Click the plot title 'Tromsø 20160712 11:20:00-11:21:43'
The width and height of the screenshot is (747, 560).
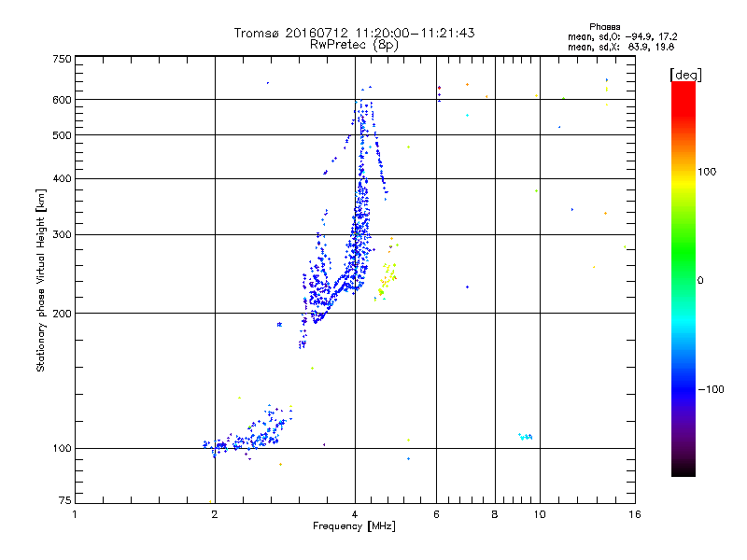coord(354,33)
